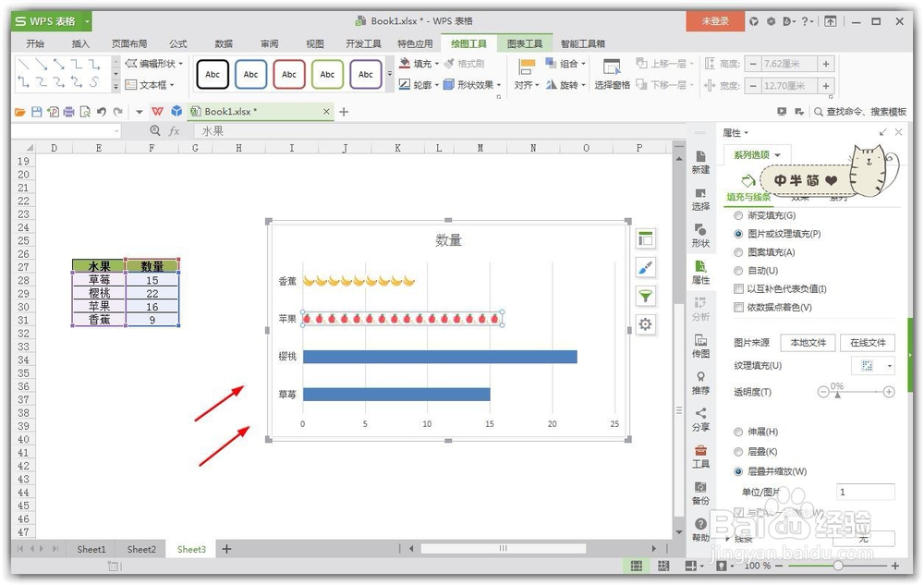Switch to the Sheet1 worksheet tab
The image size is (924, 585).
click(x=91, y=549)
